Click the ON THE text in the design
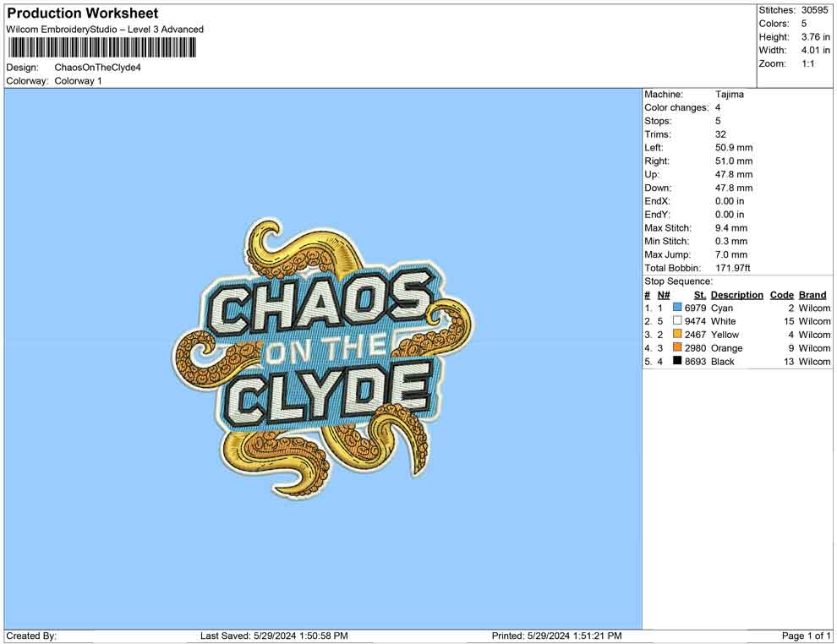This screenshot has height=644, width=837. pos(325,349)
